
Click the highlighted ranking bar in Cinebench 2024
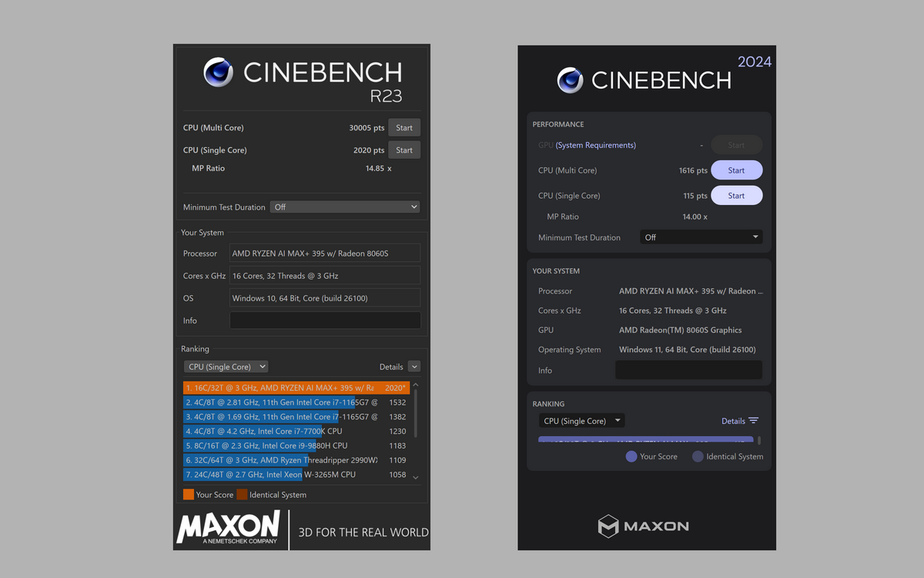(x=647, y=441)
